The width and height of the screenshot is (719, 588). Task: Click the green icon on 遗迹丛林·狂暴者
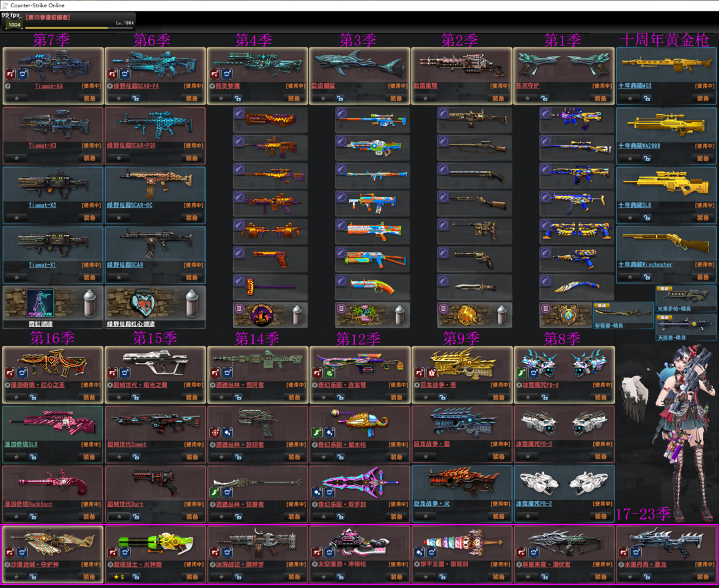pyautogui.click(x=216, y=492)
